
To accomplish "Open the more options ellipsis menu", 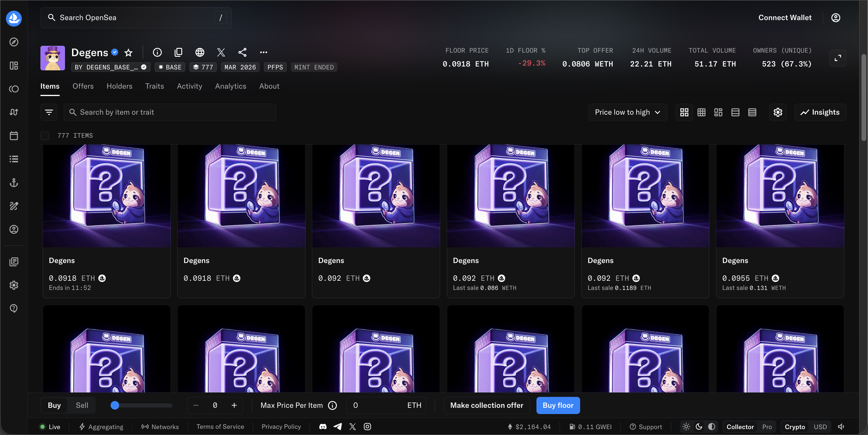I will tap(263, 52).
